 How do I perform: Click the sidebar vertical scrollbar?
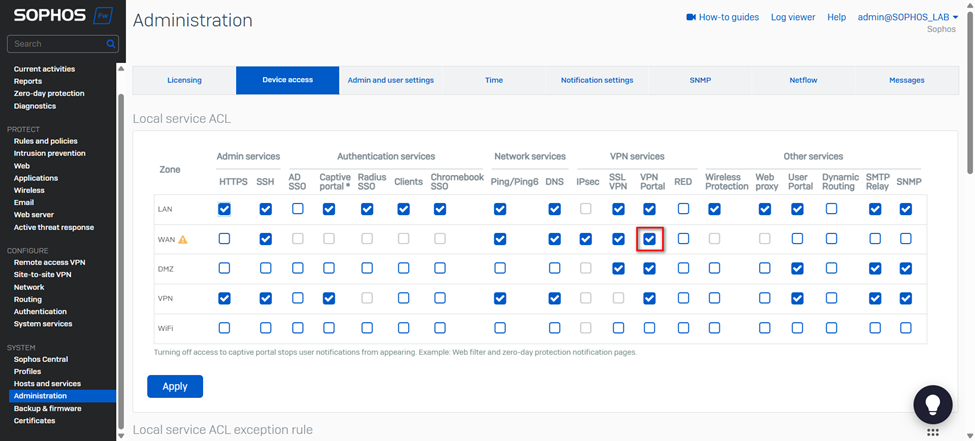[122, 250]
